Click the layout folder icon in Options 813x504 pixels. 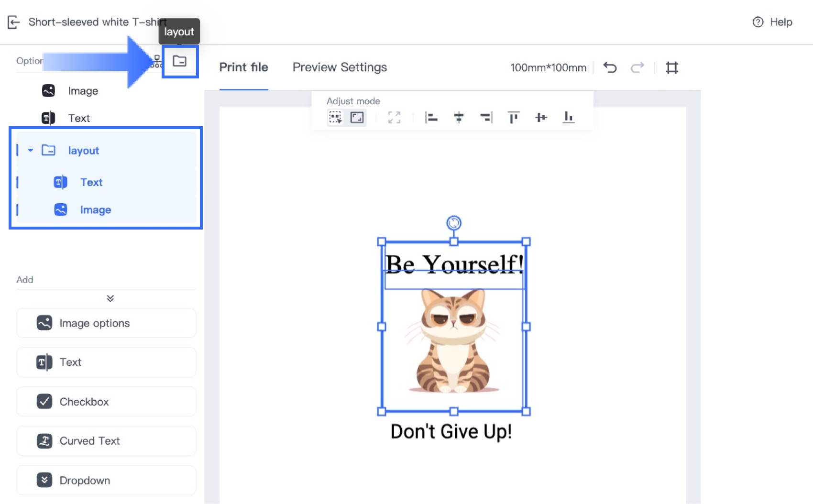[180, 61]
